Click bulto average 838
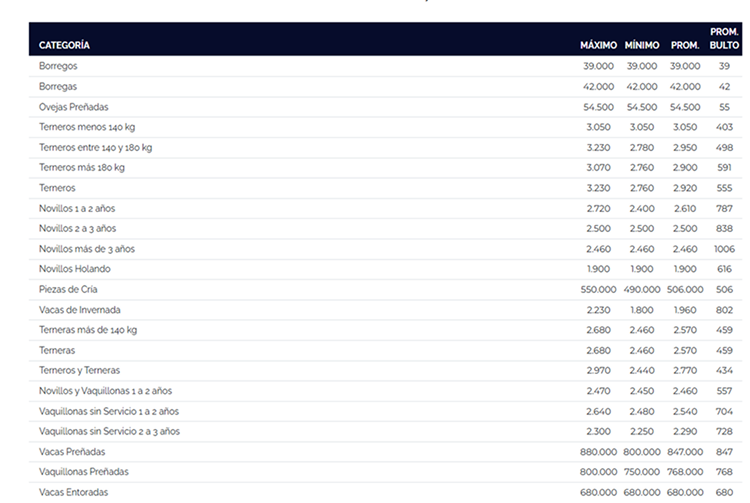 coord(724,229)
